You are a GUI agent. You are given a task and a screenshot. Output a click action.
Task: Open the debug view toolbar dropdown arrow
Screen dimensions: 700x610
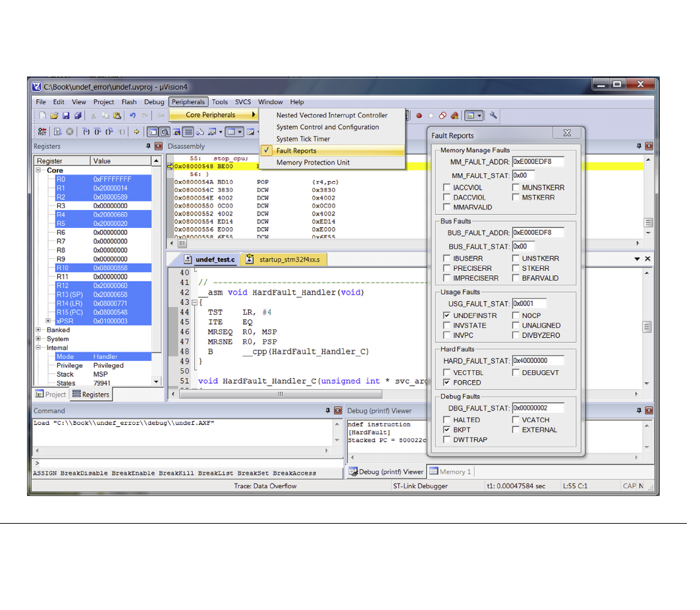click(x=479, y=116)
